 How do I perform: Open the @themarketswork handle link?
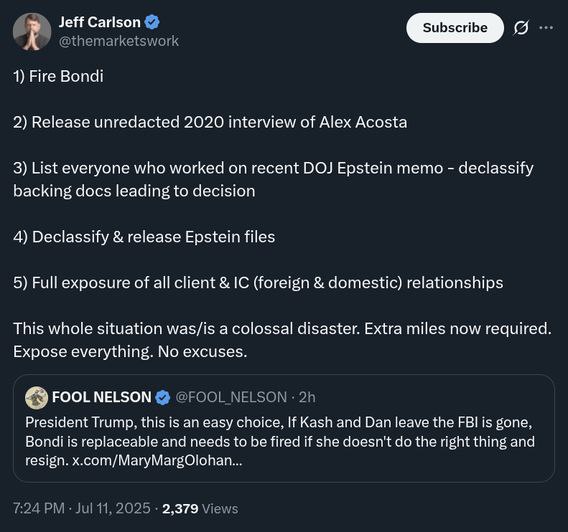[x=119, y=41]
